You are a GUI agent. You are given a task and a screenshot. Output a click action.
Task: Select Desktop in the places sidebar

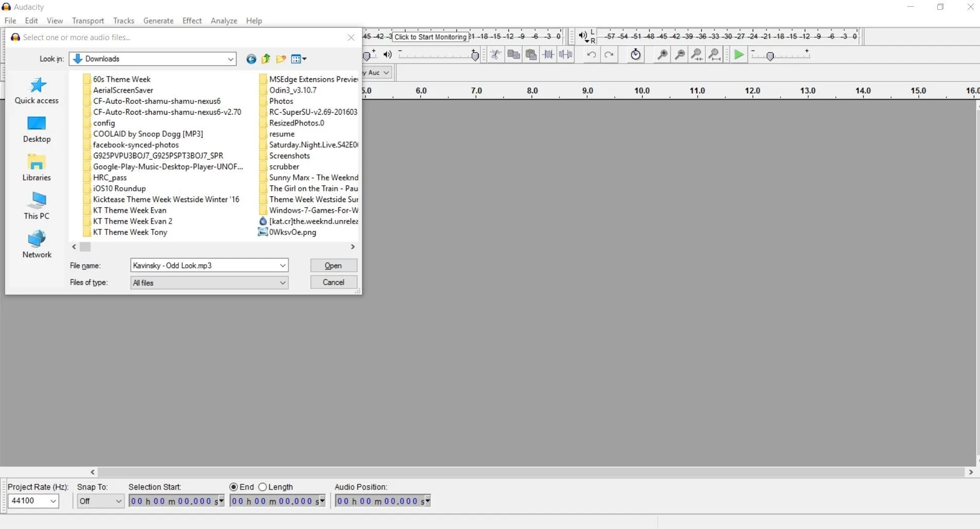tap(37, 130)
